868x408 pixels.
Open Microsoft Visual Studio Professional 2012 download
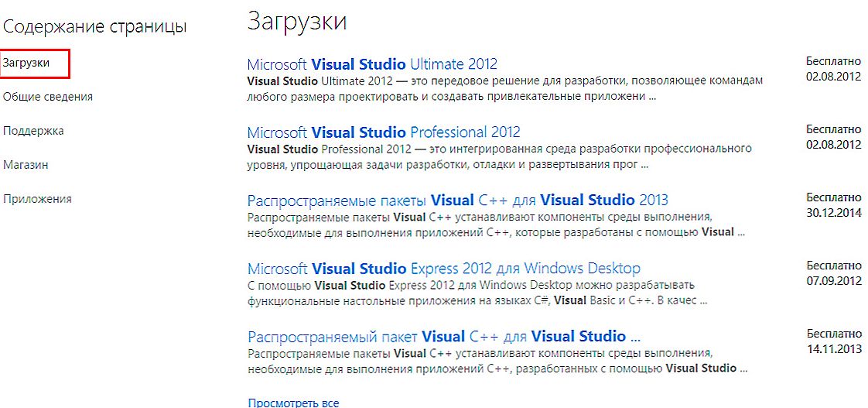click(x=384, y=132)
